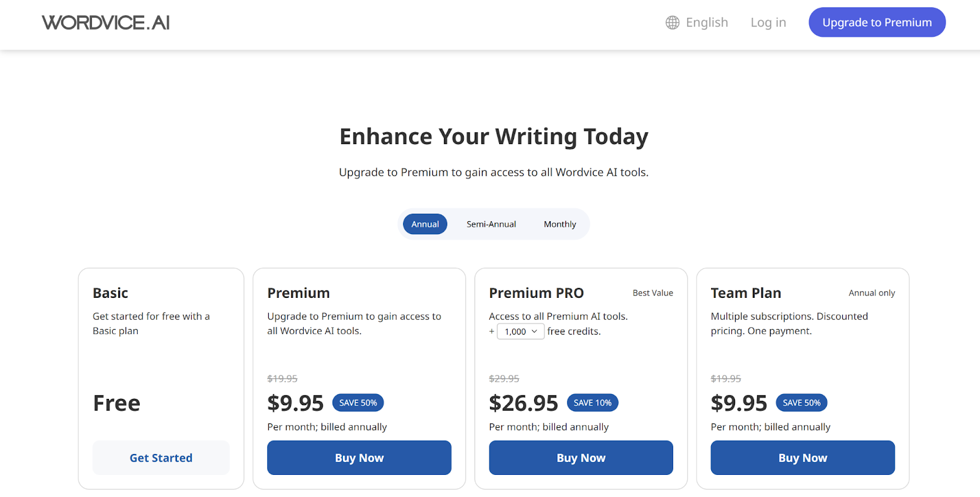Buy the Team Plan
980x497 pixels.
pyautogui.click(x=802, y=457)
